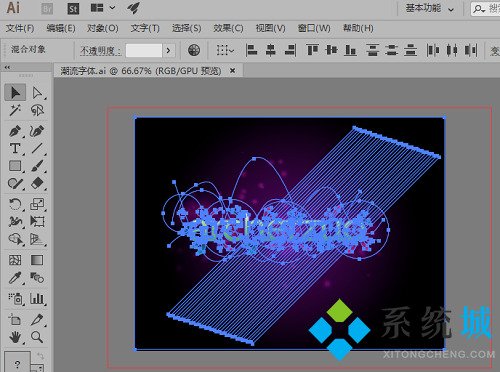The image size is (500, 372).
Task: Open the Adobe Stock (St) launcher
Action: tap(73, 9)
